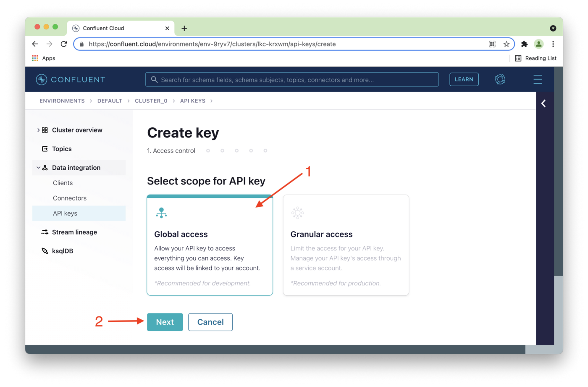Click the Data integration icon
The image size is (588, 387).
point(45,168)
